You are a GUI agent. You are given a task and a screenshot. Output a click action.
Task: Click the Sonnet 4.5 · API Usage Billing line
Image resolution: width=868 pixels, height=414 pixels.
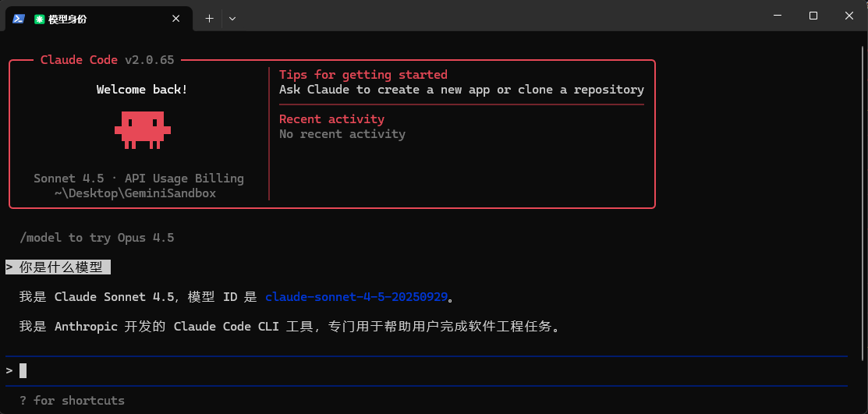(138, 179)
